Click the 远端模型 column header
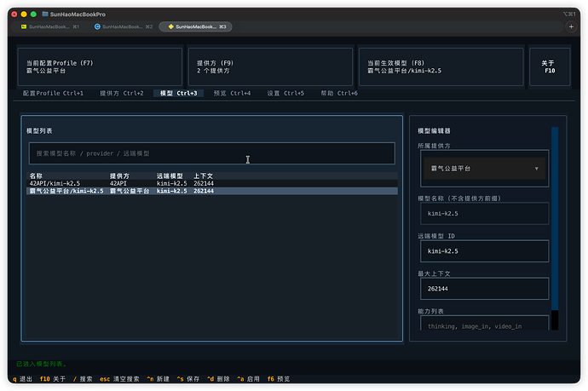The width and height of the screenshot is (588, 391). point(170,175)
